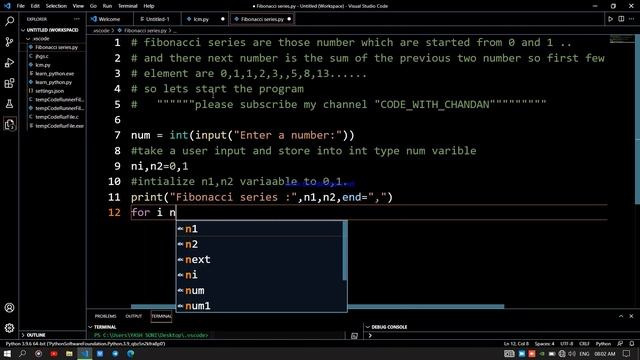Viewport: 640px width, 360px height.
Task: Click Ln 12, Col 8 in status bar
Action: point(516,344)
